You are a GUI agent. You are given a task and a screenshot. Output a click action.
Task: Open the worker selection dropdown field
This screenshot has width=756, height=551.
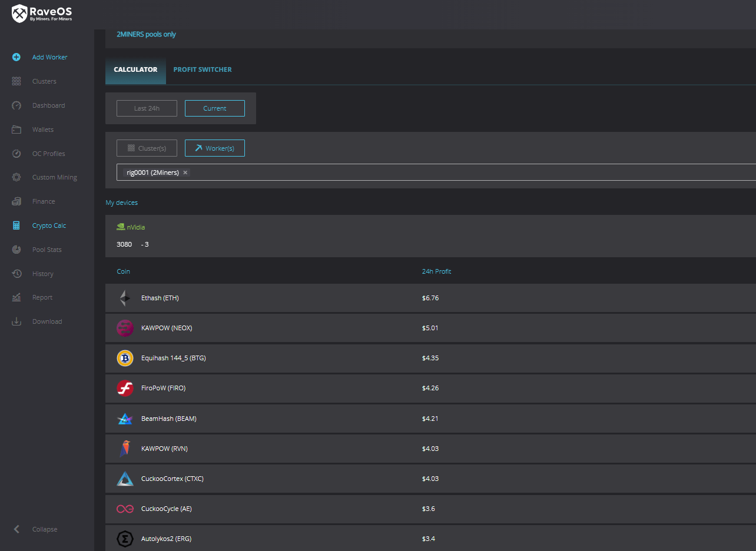471,172
